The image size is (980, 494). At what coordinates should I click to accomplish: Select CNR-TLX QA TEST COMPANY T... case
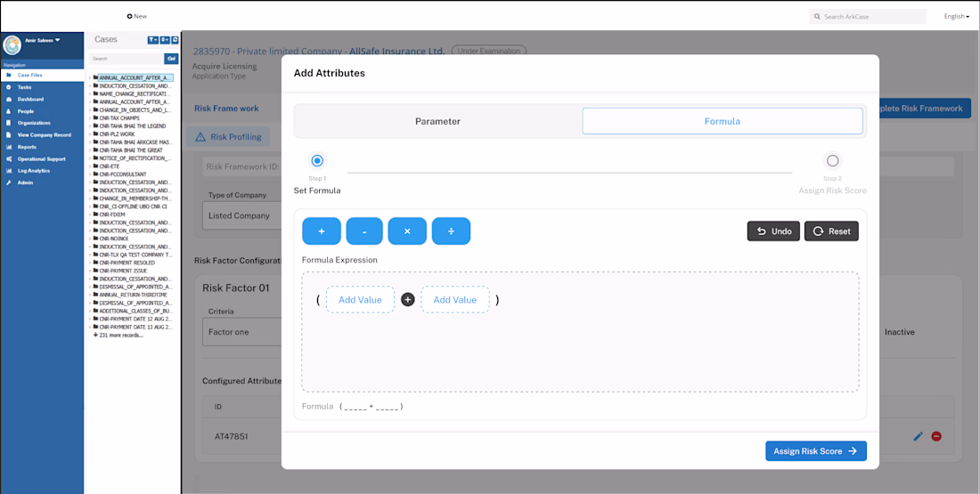coord(135,255)
